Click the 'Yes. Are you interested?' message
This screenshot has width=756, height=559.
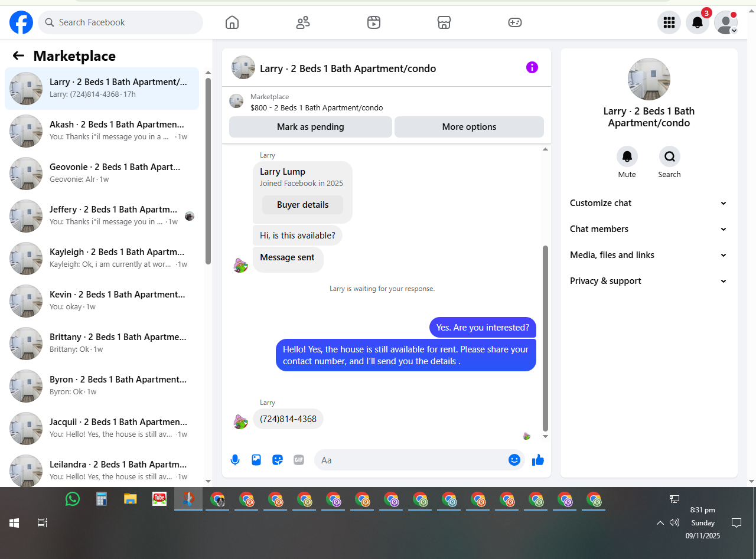[x=483, y=328]
